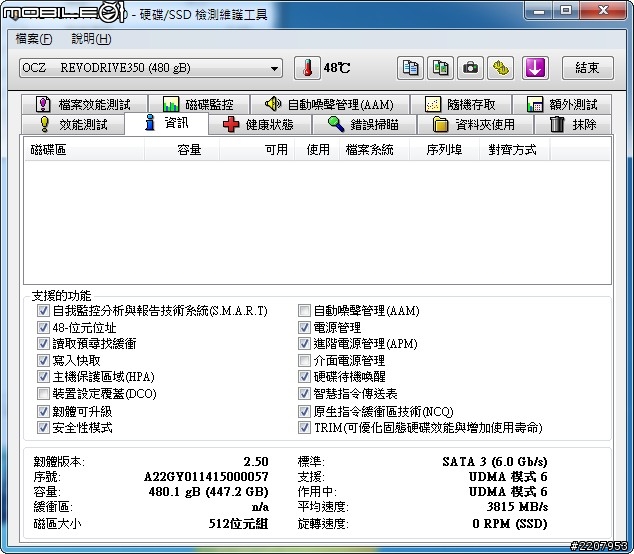Image resolution: width=634 pixels, height=554 pixels.
Task: Toggle the 硬碟待機喚醒 checkbox
Action: click(x=304, y=377)
